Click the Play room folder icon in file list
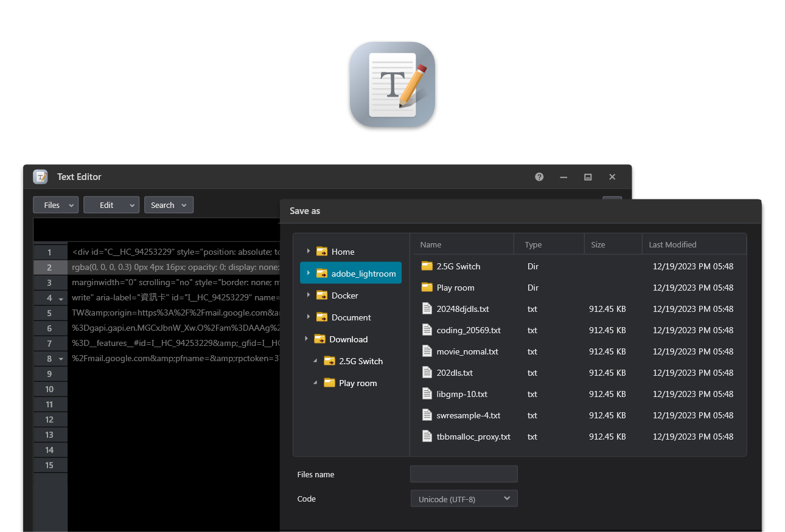This screenshot has width=785, height=532. 427,288
